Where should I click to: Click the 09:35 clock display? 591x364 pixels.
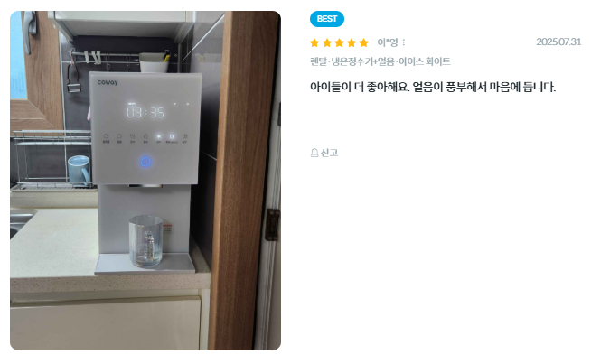[145, 111]
